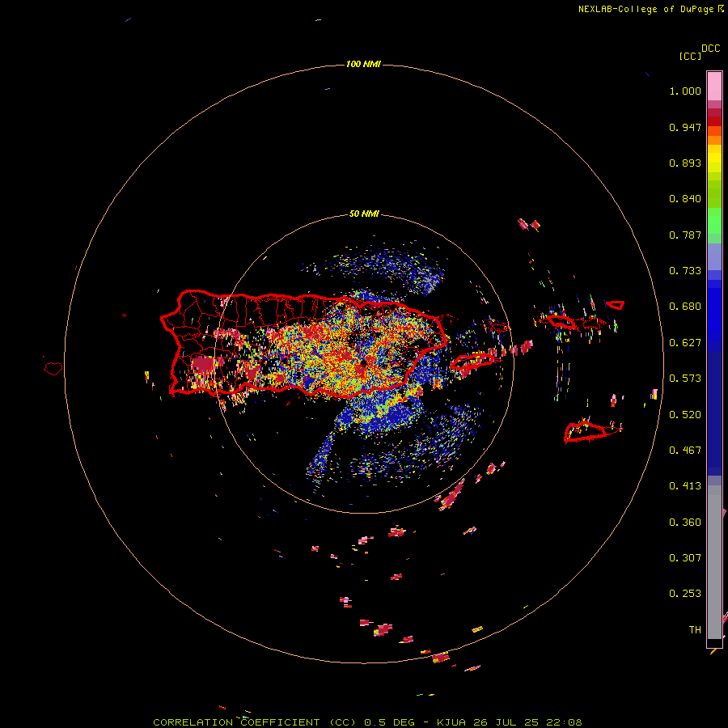Select the 0.307 scale value
Viewport: 728px width, 728px height.
click(685, 558)
